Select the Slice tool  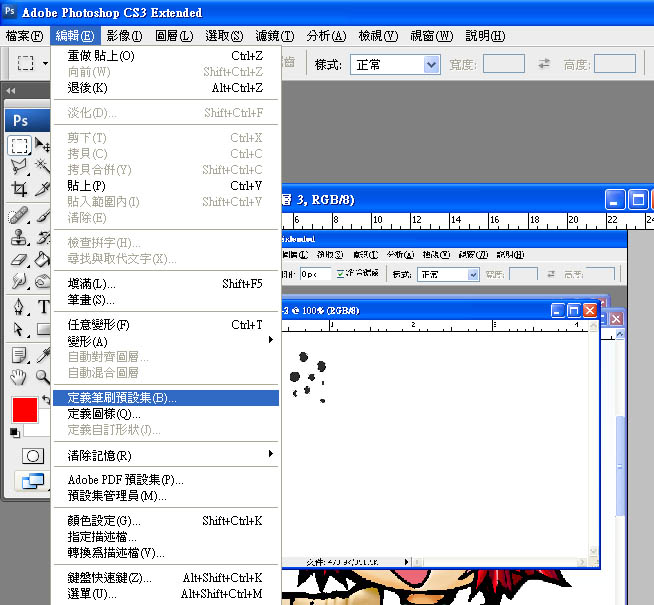click(x=42, y=189)
